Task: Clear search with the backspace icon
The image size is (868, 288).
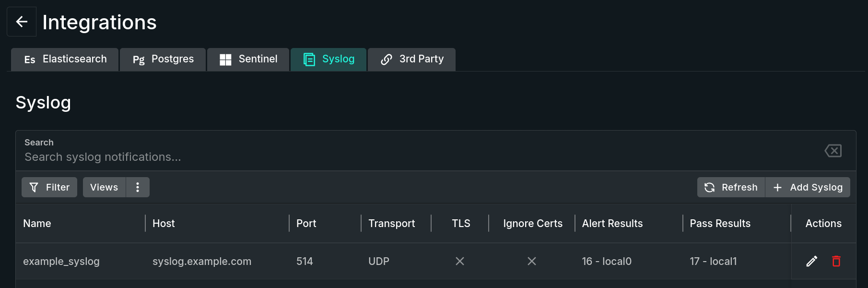Action: [833, 151]
